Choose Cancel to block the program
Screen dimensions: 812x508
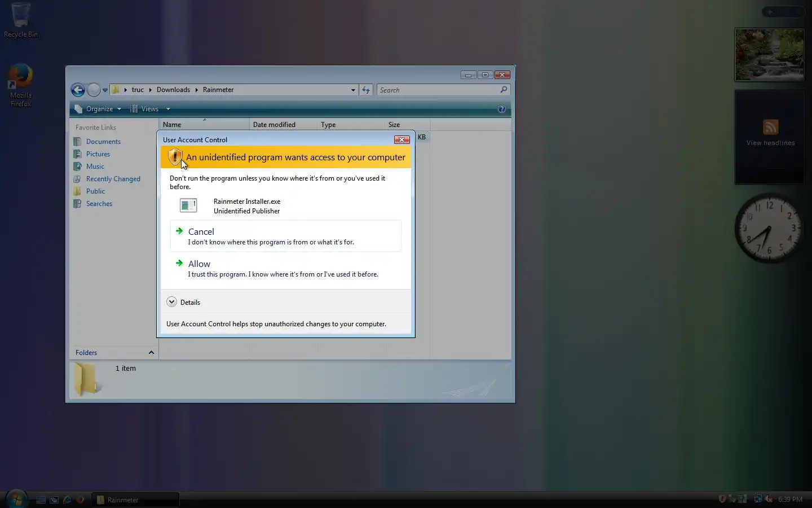286,236
